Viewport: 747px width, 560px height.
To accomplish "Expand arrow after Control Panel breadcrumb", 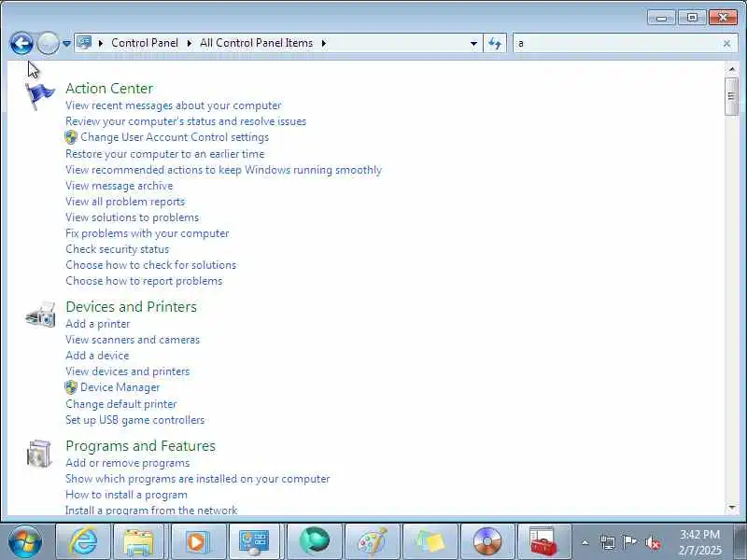I will tap(190, 43).
